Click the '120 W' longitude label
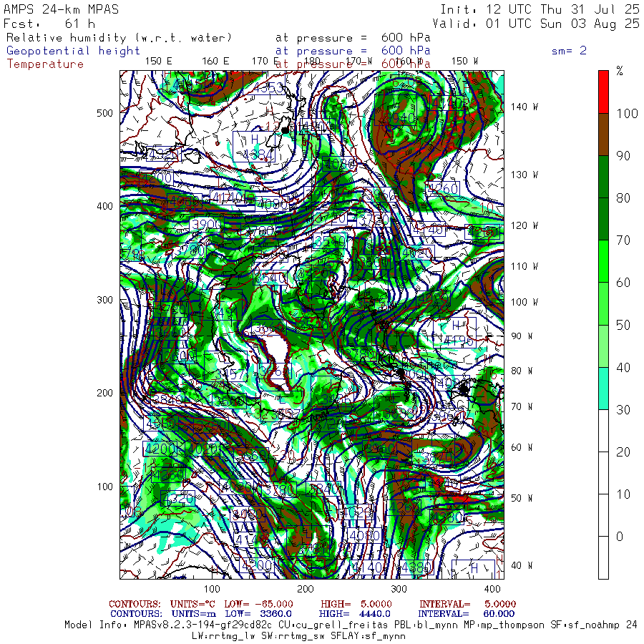The image size is (644, 644). pyautogui.click(x=525, y=226)
